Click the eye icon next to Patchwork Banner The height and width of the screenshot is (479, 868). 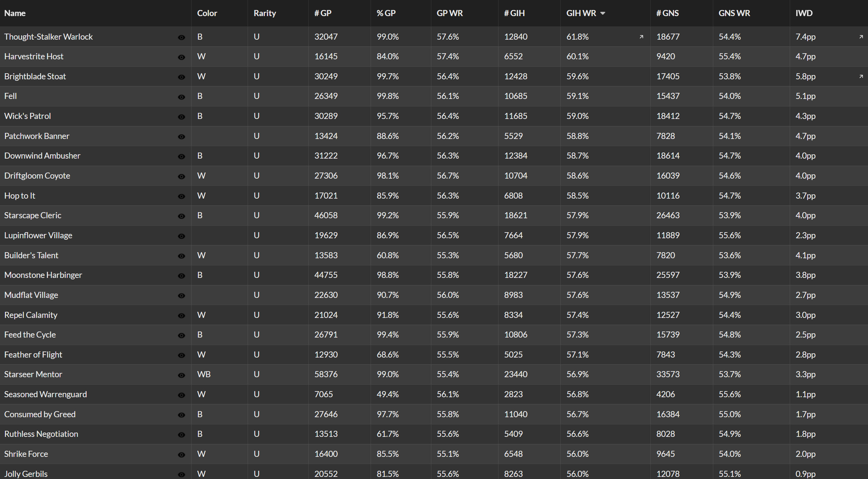(x=182, y=137)
